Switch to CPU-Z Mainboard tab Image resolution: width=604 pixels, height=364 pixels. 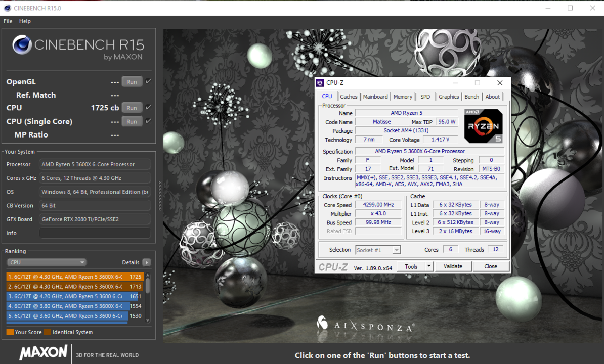(x=375, y=97)
